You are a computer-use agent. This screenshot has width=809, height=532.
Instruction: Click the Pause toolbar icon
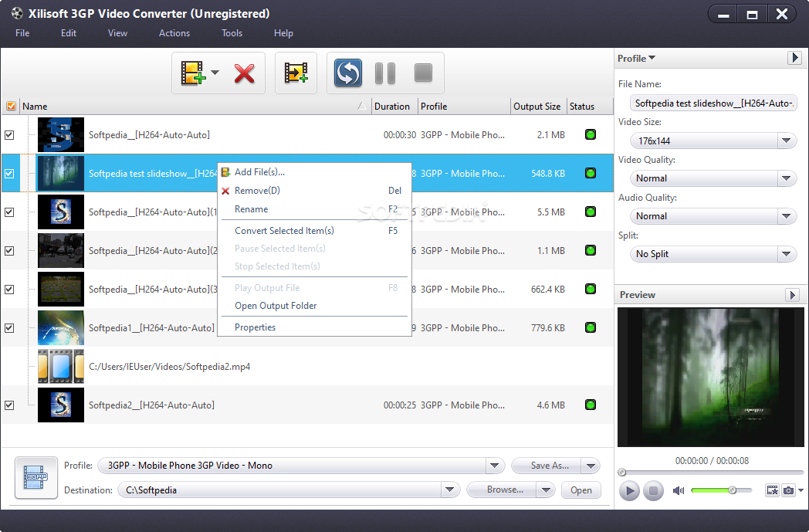click(x=385, y=73)
